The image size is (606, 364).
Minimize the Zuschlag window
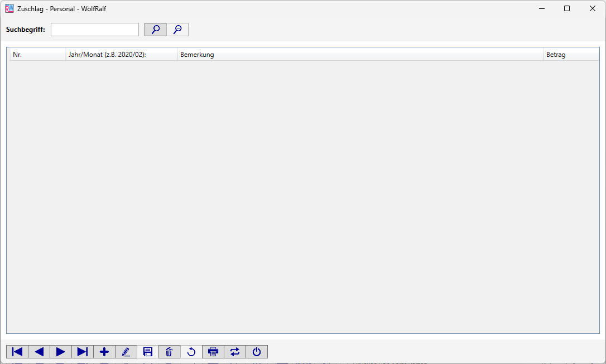(542, 8)
